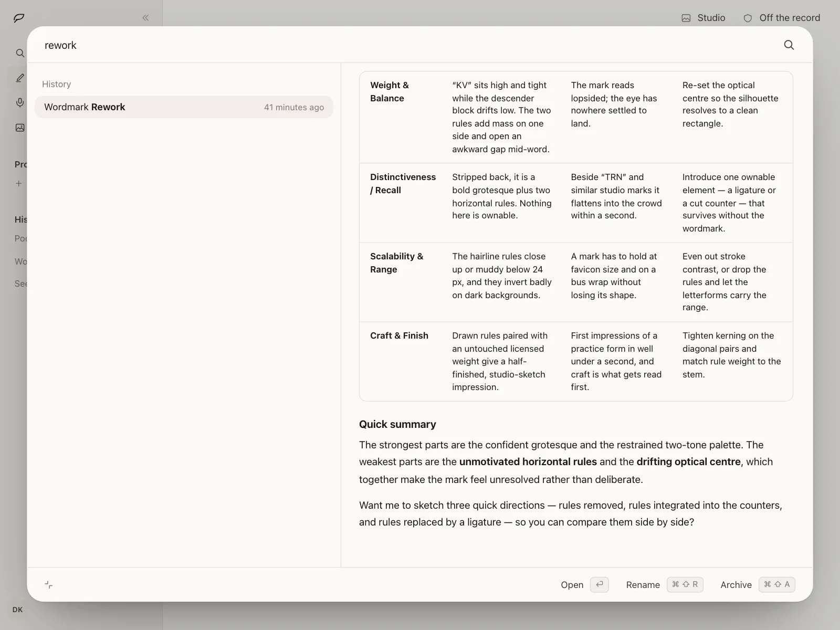This screenshot has width=840, height=630.
Task: Click the cell starting 'Beside “TRN” and'
Action: (616, 196)
